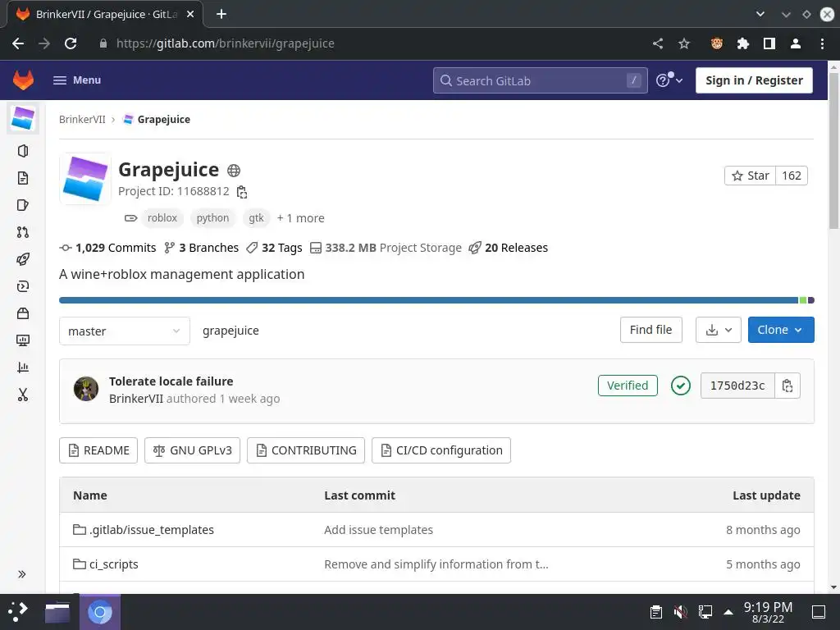This screenshot has width=840, height=630.
Task: Open the README file button
Action: [98, 450]
